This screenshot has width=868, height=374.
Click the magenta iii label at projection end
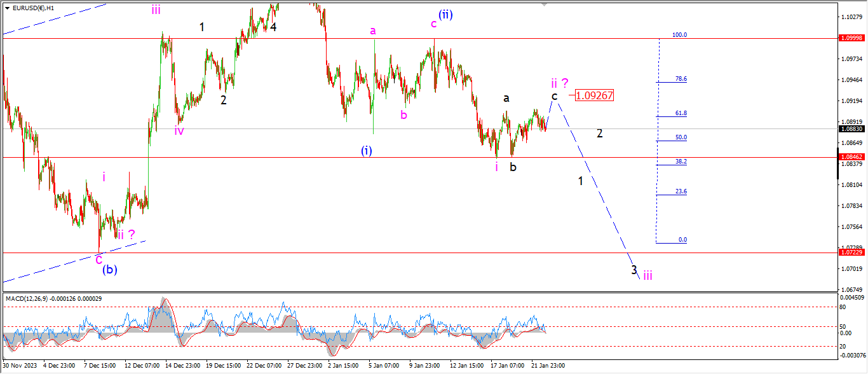[x=647, y=275]
